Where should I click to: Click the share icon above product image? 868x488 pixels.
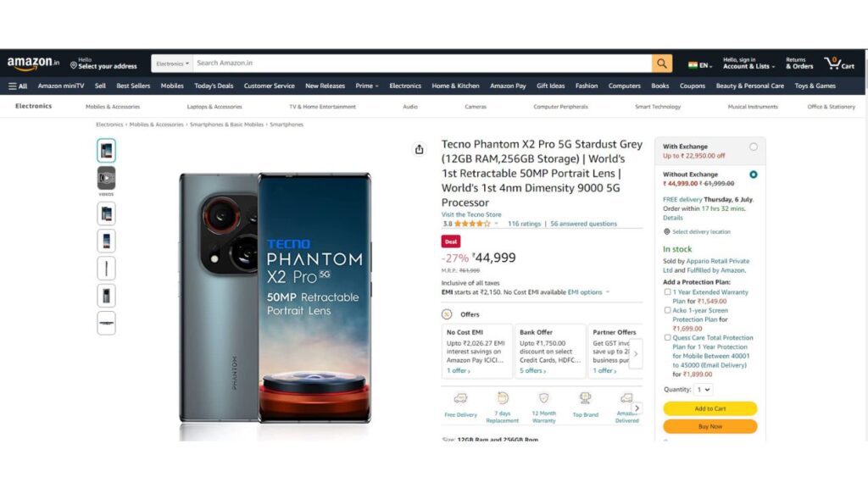419,149
